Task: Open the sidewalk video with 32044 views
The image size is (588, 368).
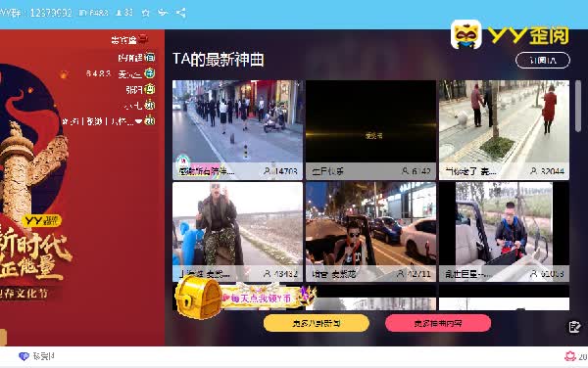Action: tap(504, 130)
